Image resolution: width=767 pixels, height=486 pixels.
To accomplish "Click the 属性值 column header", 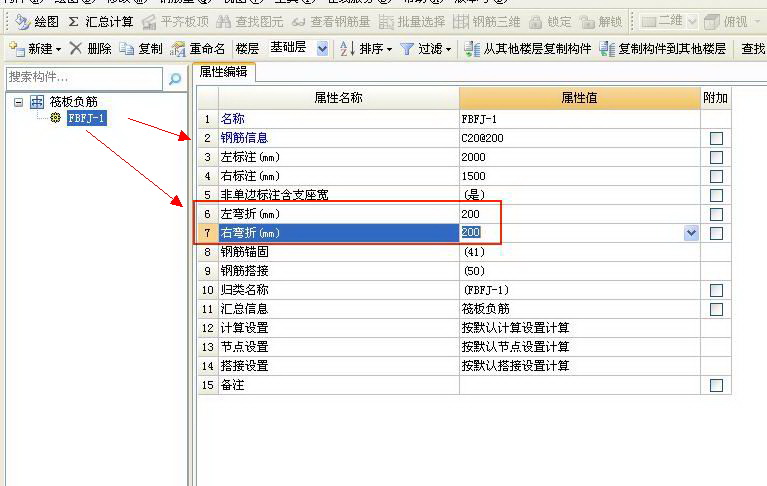I will pos(580,98).
